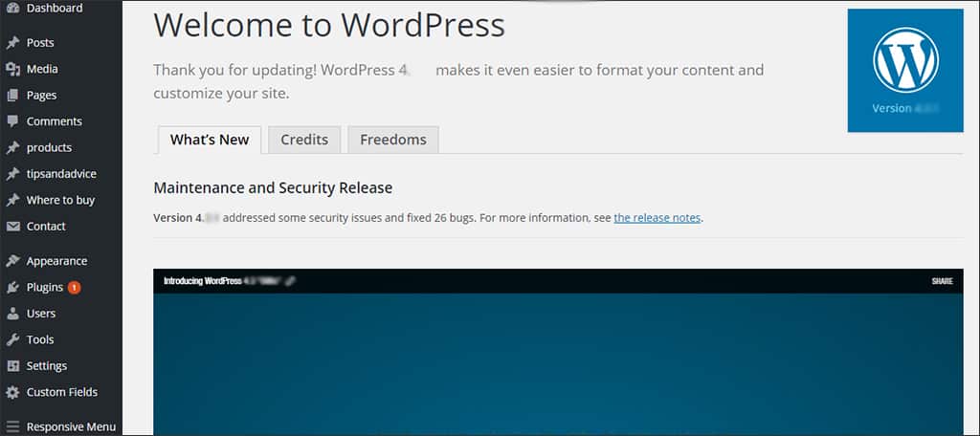This screenshot has width=980, height=436.
Task: Open Custom Fields menu label
Action: click(62, 392)
